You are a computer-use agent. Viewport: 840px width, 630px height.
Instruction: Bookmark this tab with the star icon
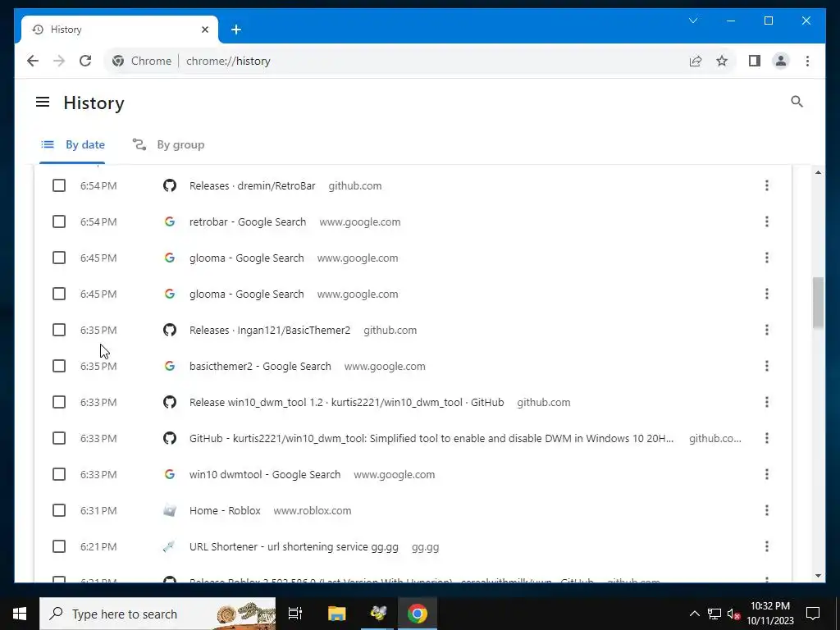click(722, 61)
